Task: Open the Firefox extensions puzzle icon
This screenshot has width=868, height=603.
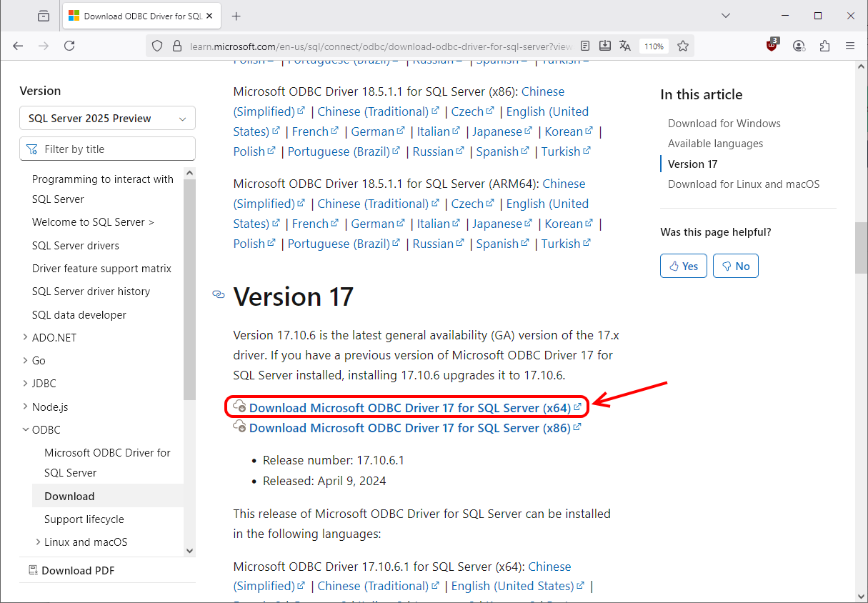Action: point(824,46)
